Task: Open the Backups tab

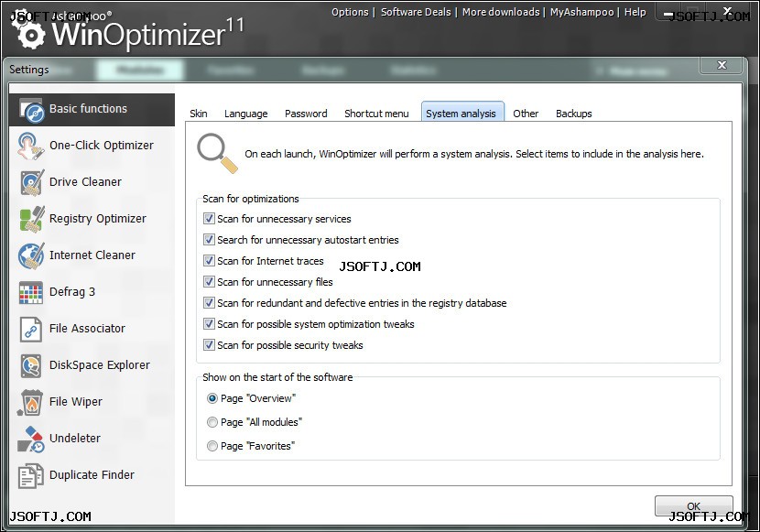Action: [x=573, y=114]
